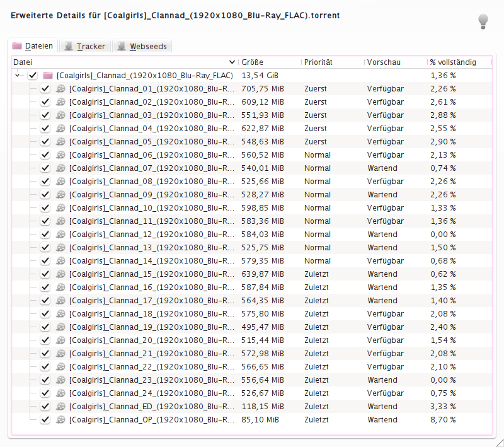Click the file icon for Clannad_07

point(60,168)
